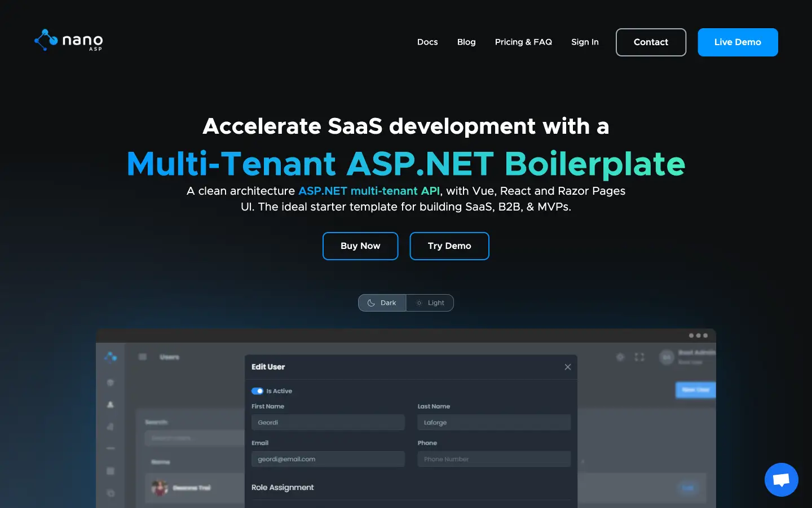Open the chat support bubble
Screen dimensions: 812x508
(x=781, y=480)
